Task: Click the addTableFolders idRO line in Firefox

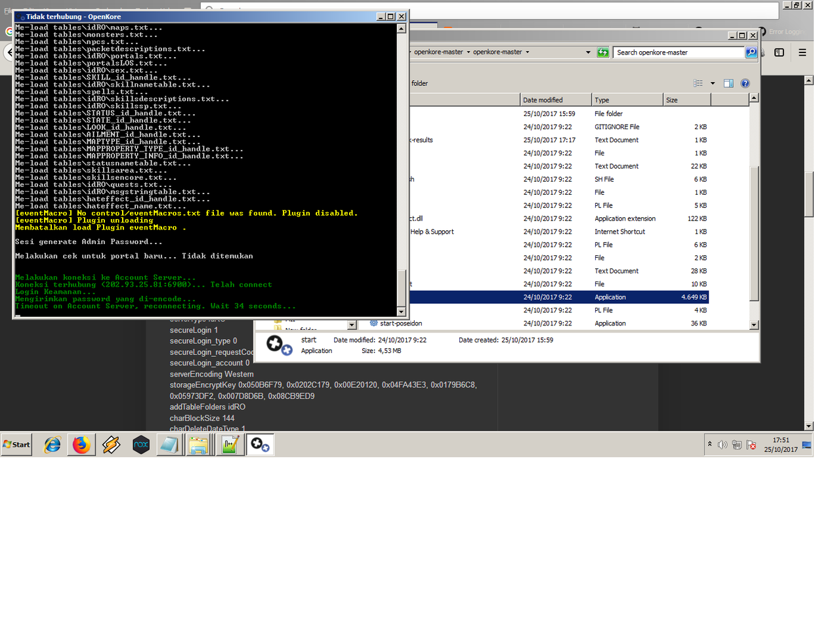Action: pyautogui.click(x=207, y=407)
